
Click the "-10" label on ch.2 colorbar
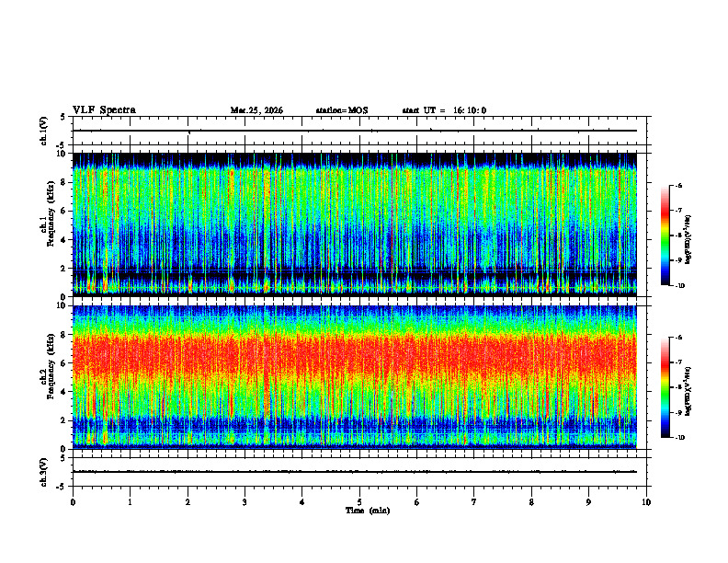(x=680, y=438)
